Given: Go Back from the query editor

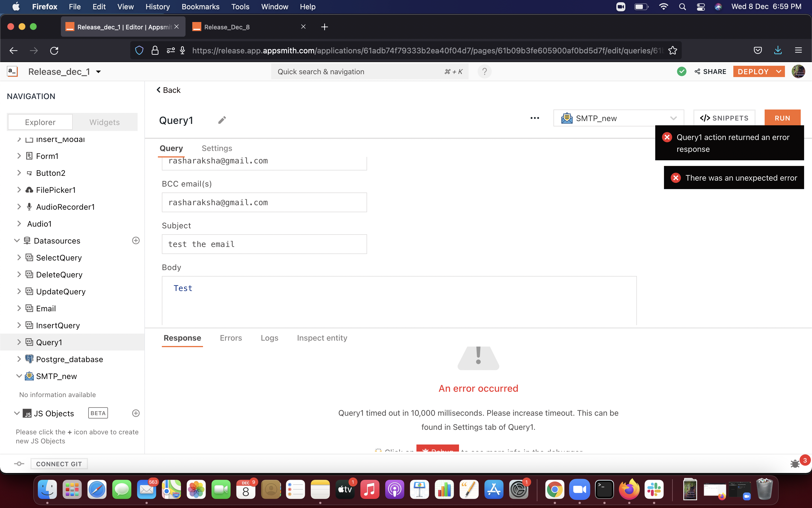Looking at the screenshot, I should 168,90.
